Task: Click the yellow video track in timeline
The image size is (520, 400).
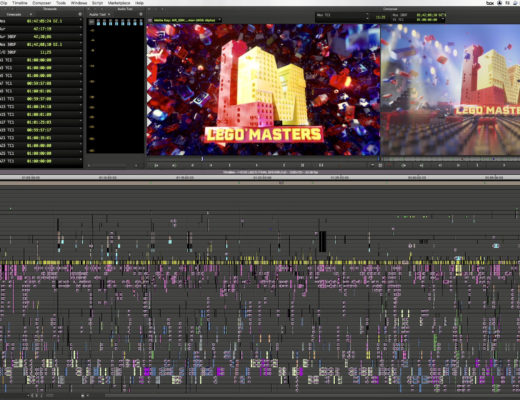Action: tap(260, 263)
